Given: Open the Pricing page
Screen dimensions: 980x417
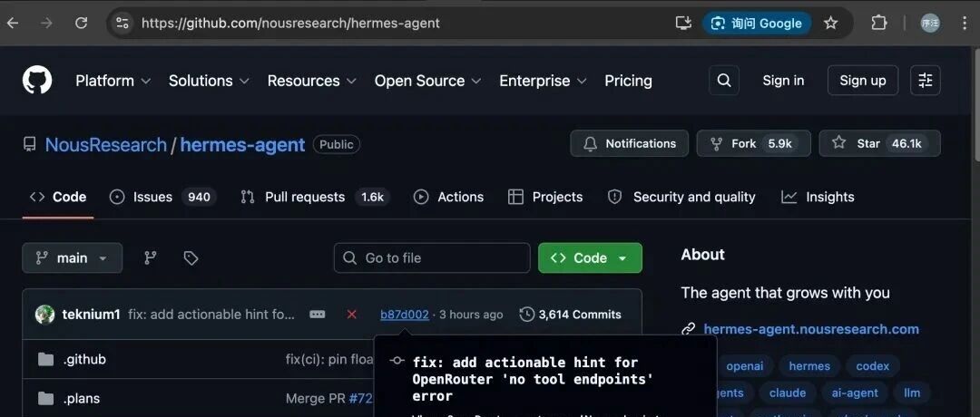Looking at the screenshot, I should (x=628, y=82).
